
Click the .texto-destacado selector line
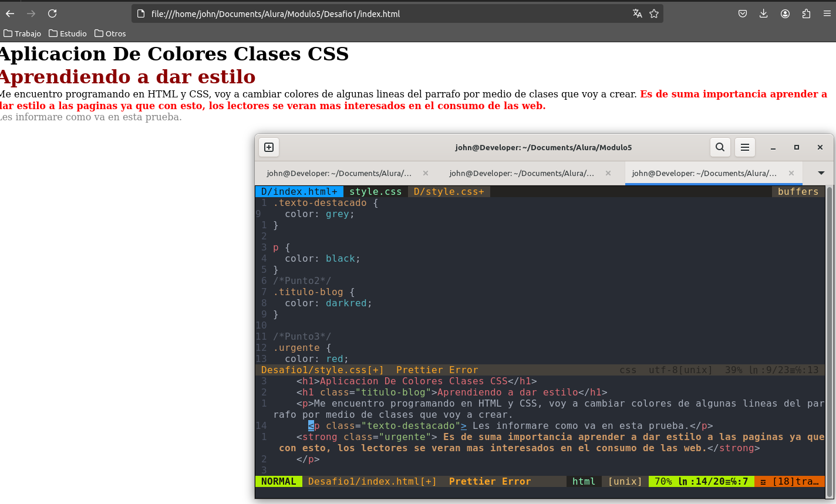point(326,203)
